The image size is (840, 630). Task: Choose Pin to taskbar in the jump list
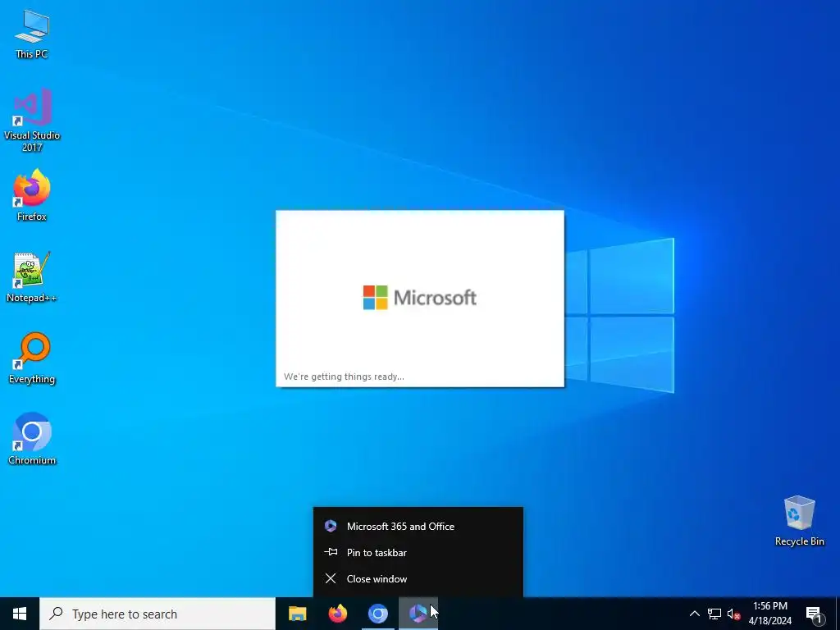418,552
